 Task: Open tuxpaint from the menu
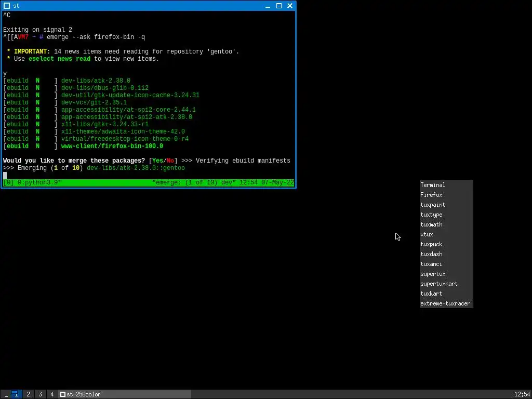(446, 205)
